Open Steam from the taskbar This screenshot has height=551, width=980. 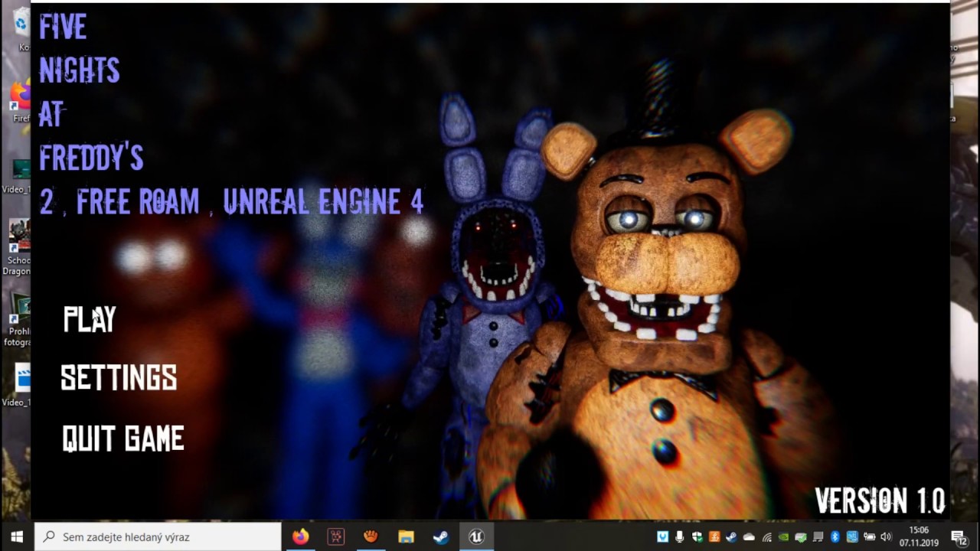tap(441, 537)
